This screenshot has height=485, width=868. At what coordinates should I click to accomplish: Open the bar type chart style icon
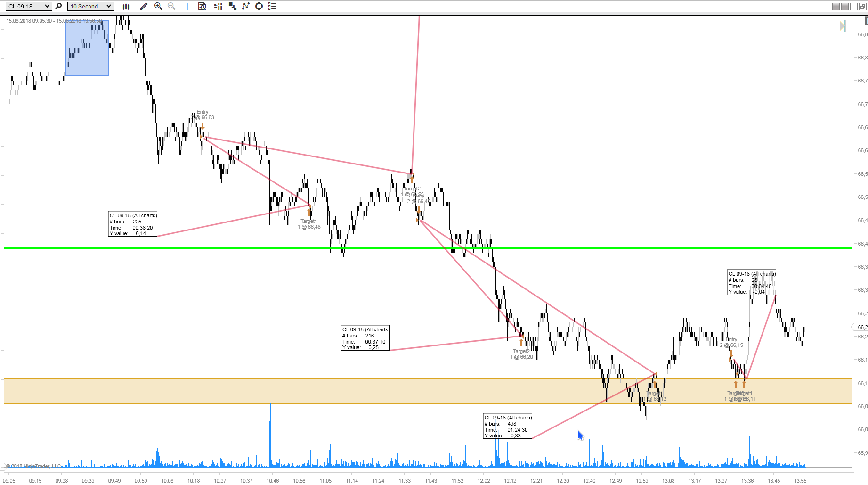[126, 6]
